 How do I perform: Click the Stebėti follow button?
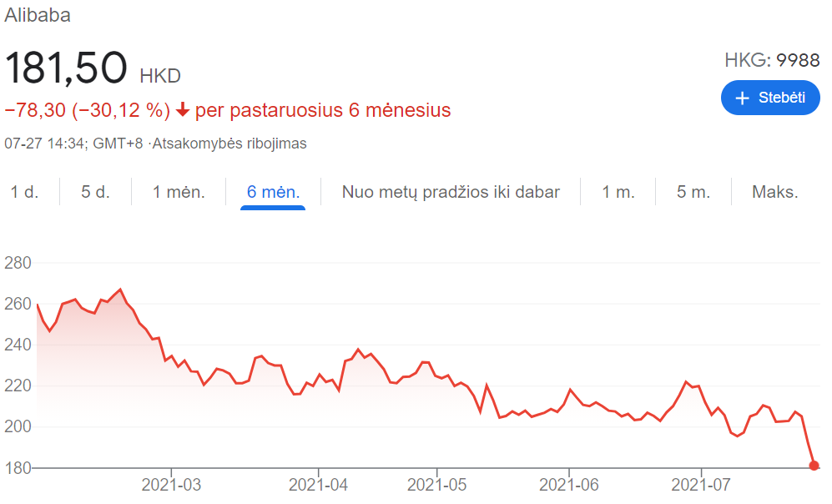[770, 98]
